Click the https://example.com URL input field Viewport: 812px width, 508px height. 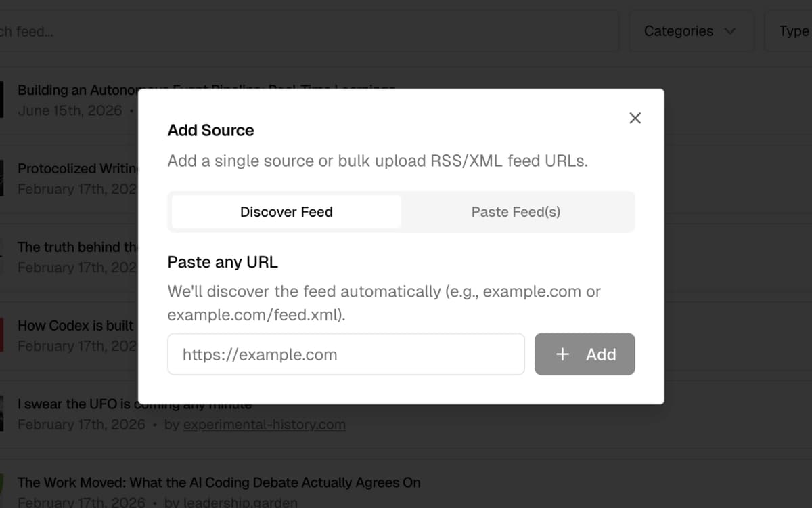tap(346, 354)
